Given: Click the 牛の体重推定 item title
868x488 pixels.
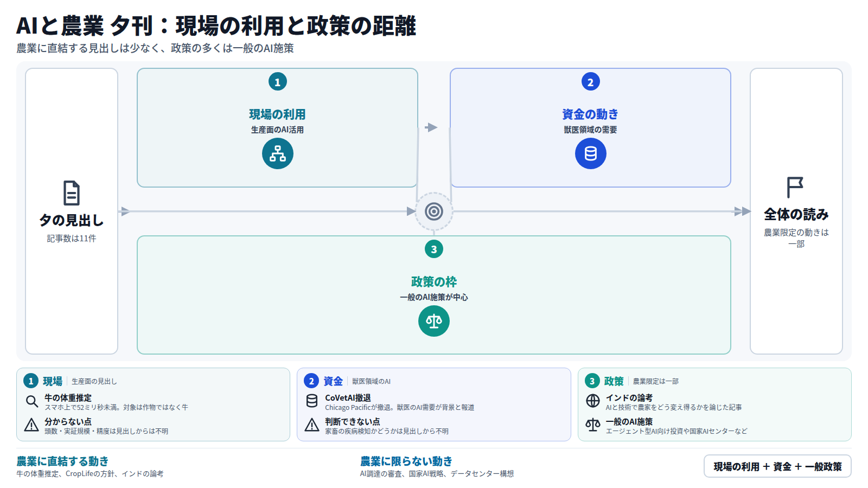Looking at the screenshot, I should click(x=68, y=398).
